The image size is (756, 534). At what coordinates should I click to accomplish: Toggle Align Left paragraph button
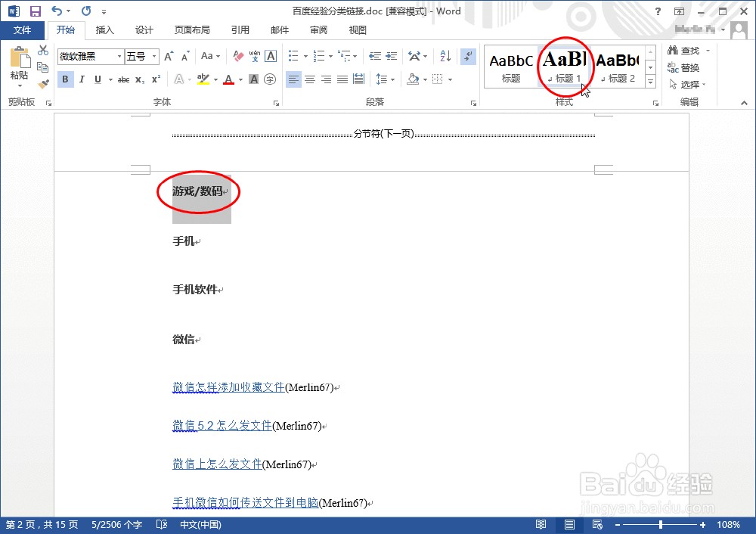pos(293,79)
